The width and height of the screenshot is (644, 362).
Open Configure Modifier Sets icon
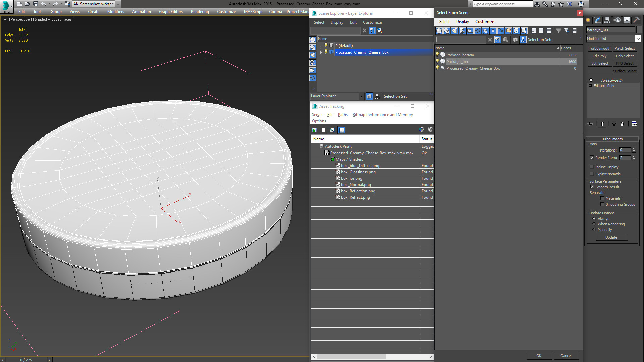tap(634, 124)
